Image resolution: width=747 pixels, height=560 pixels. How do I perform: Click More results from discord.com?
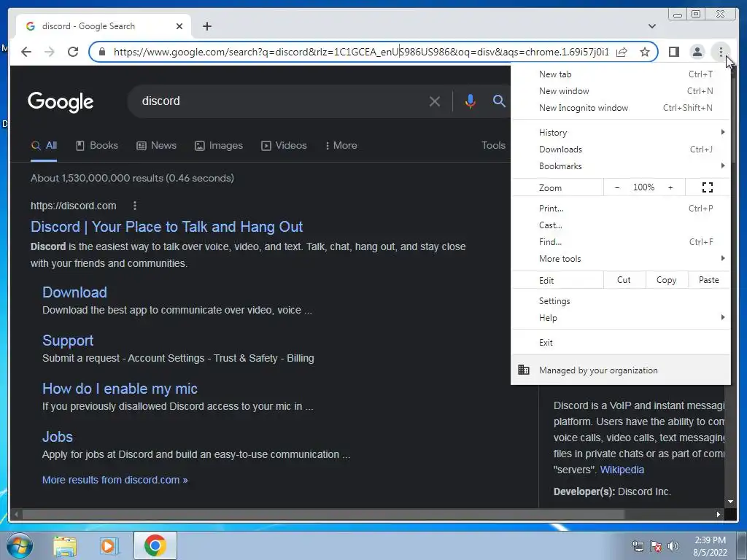click(x=115, y=480)
